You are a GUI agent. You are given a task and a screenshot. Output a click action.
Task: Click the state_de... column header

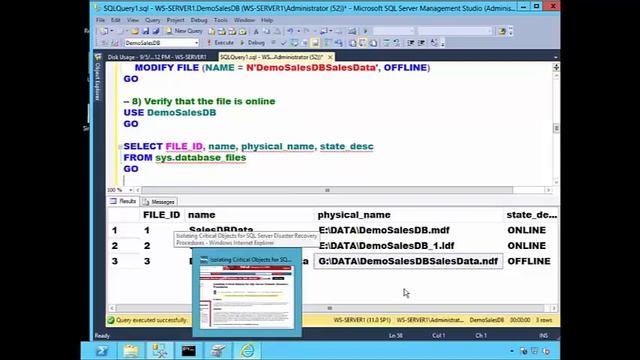coord(531,215)
